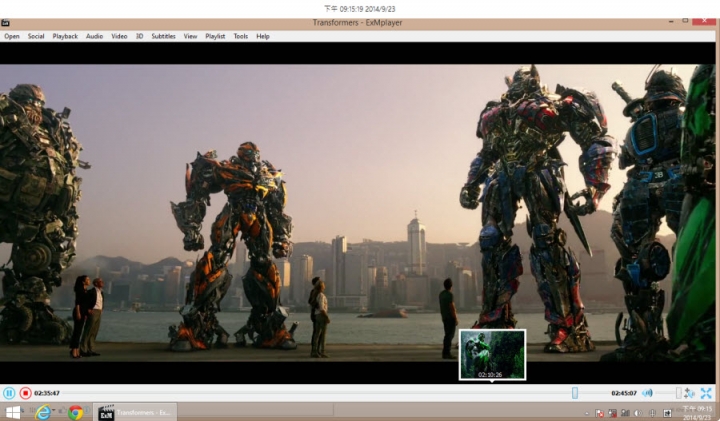Pause the movie with the pause button

(9, 393)
